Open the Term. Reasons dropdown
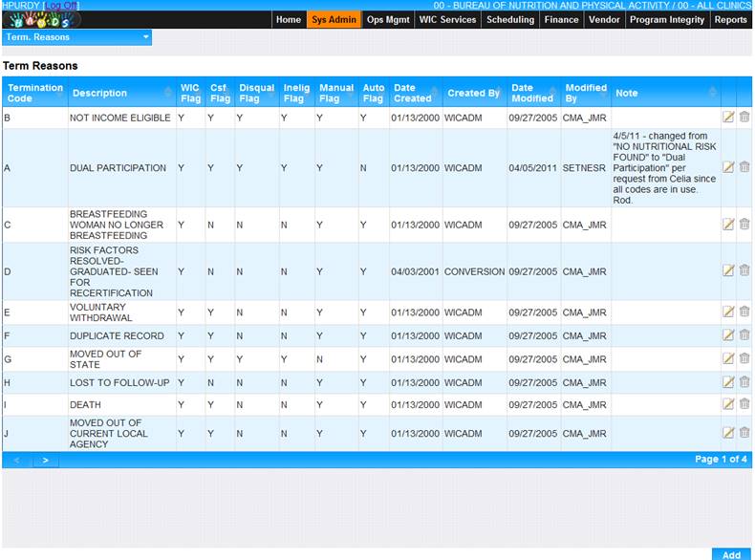Image resolution: width=755 pixels, height=560 pixels. click(77, 37)
